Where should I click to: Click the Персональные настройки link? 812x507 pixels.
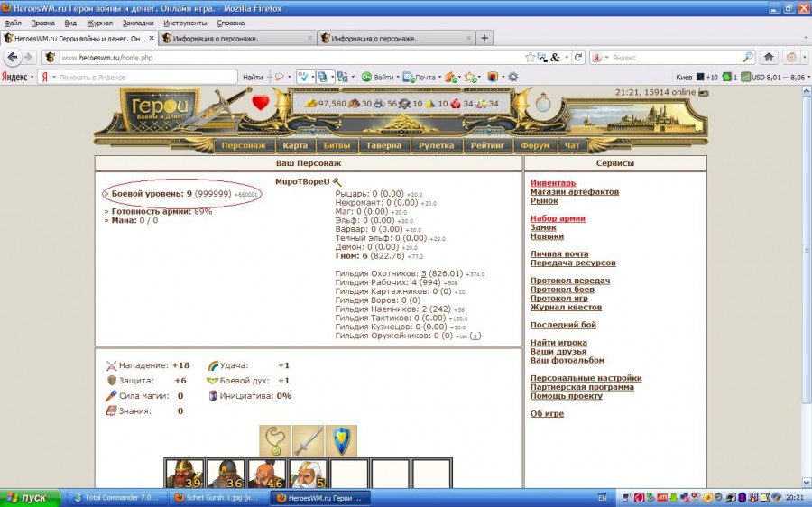586,378
